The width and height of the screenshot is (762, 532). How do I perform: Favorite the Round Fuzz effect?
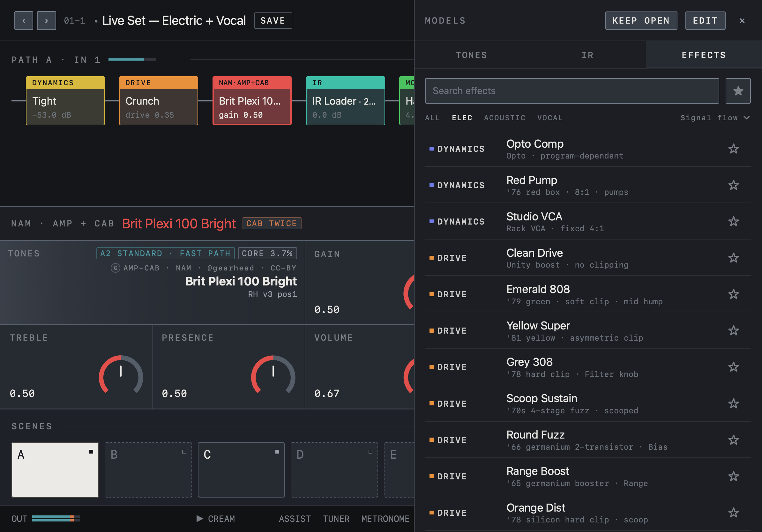[x=734, y=440]
